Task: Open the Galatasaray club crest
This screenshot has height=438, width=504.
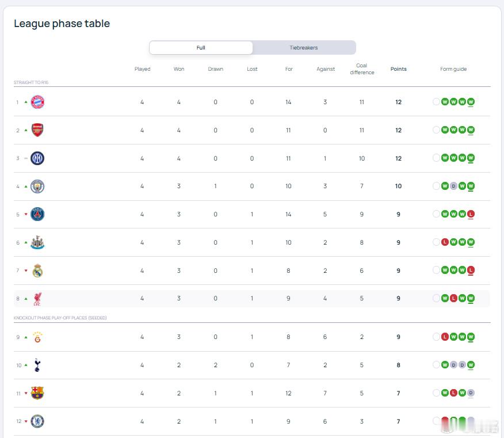Action: [x=37, y=337]
